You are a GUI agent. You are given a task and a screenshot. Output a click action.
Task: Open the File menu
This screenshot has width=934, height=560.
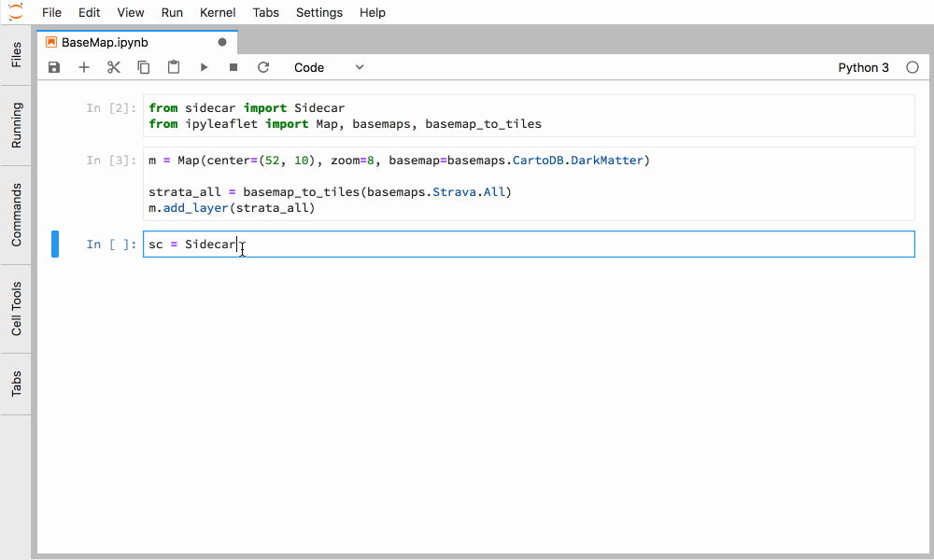pos(51,12)
